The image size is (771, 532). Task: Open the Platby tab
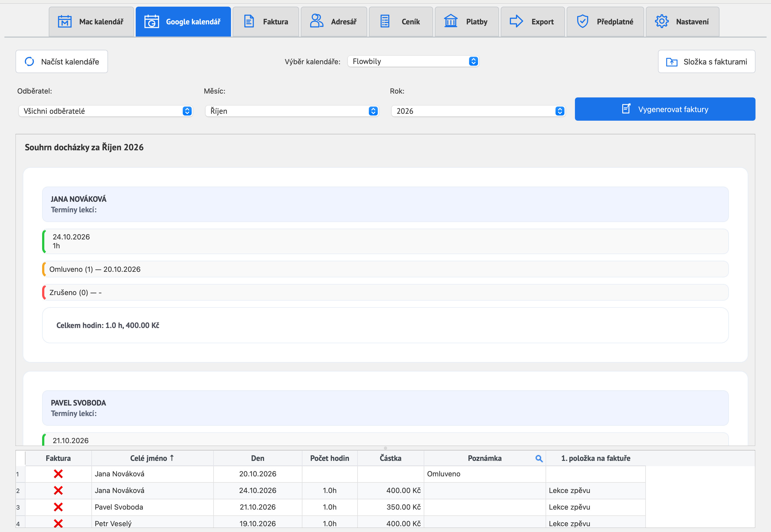click(x=467, y=22)
